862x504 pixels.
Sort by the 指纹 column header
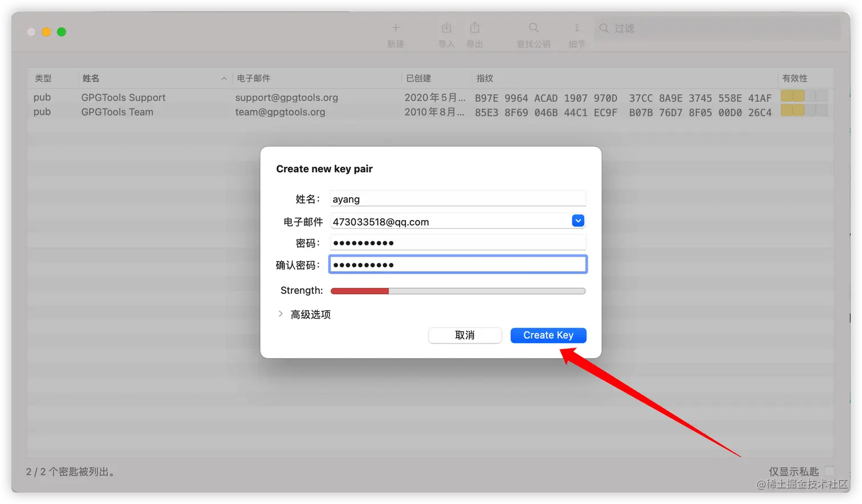point(485,78)
